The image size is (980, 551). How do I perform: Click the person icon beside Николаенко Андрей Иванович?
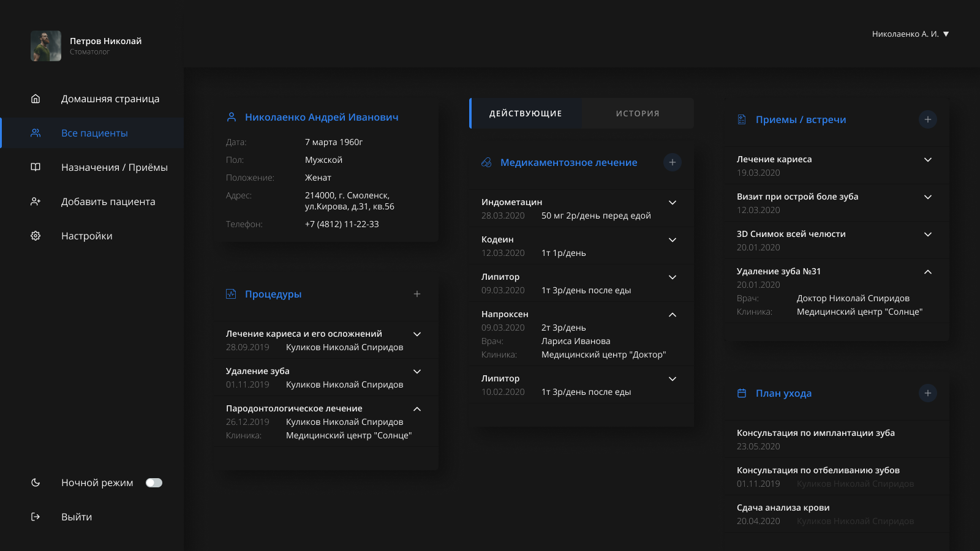pyautogui.click(x=232, y=117)
